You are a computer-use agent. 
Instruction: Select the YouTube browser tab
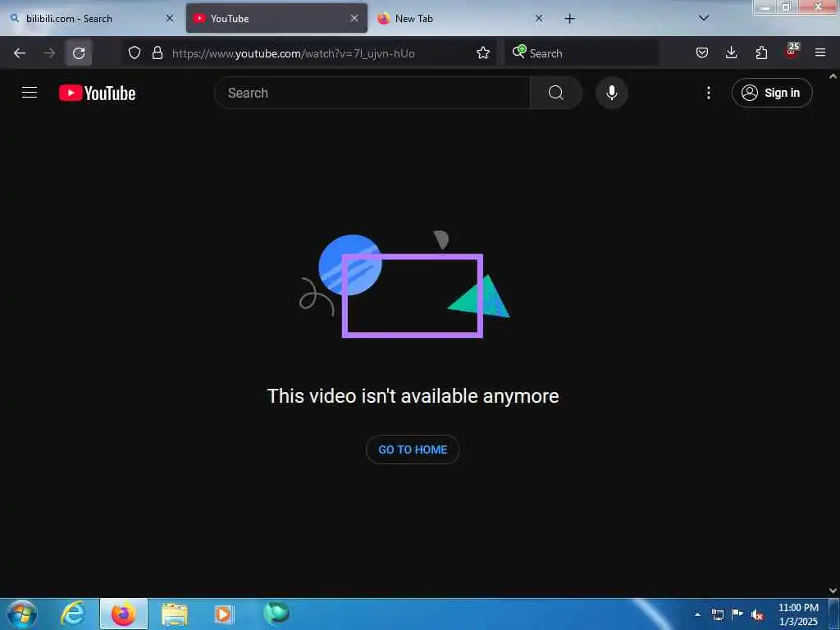pyautogui.click(x=276, y=18)
